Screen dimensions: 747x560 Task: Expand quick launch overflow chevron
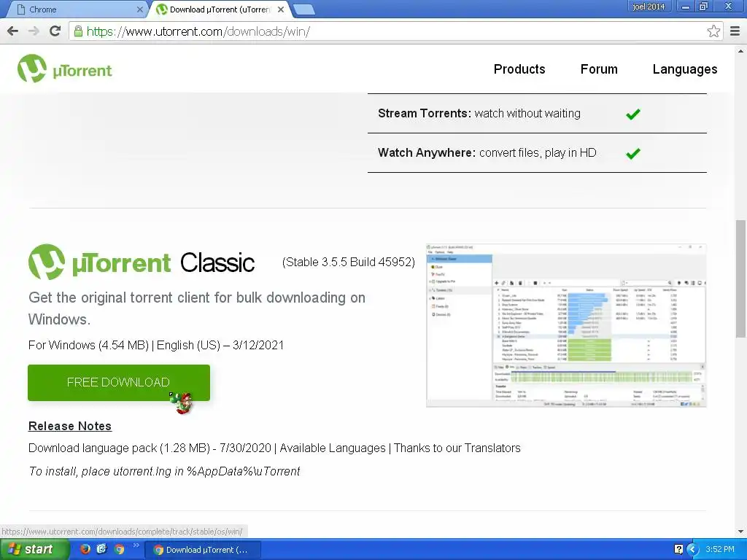[x=136, y=545]
